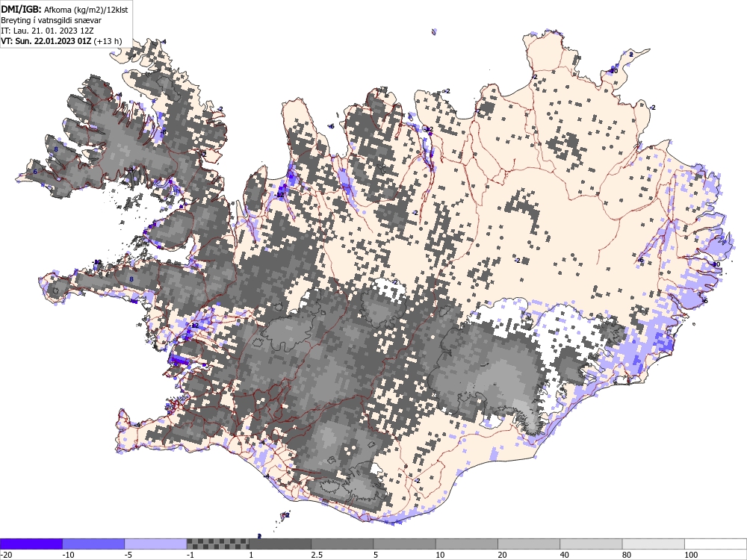Screen dimensions: 747x560
Task: Click the 'VT: Sun. 22.01.2023 01Z' line
Action: click(x=46, y=41)
